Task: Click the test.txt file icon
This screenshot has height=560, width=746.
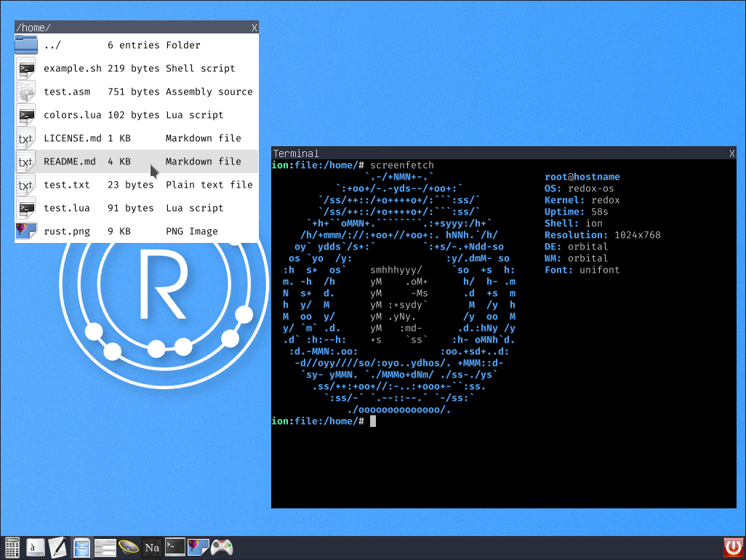Action: (x=26, y=185)
